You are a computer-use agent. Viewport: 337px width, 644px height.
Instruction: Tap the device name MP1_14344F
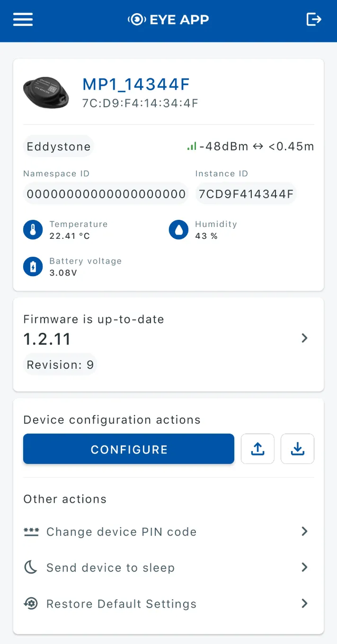pos(136,84)
